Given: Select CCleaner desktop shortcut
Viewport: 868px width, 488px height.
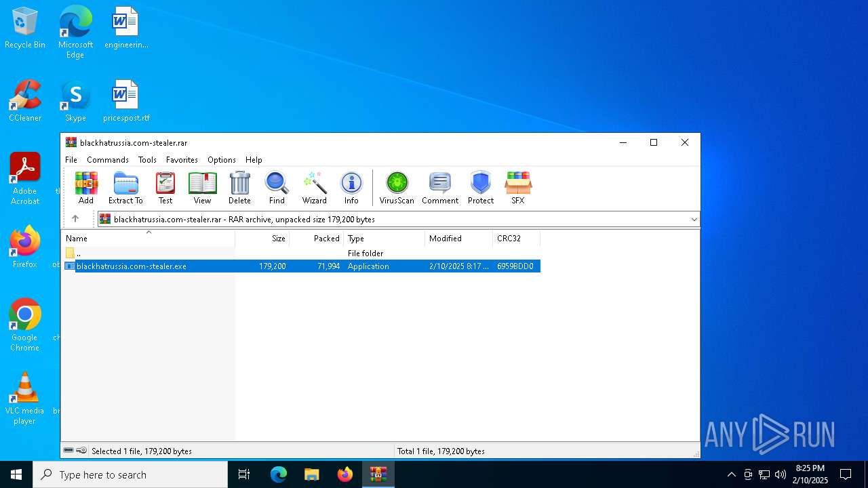Looking at the screenshot, I should (25, 102).
